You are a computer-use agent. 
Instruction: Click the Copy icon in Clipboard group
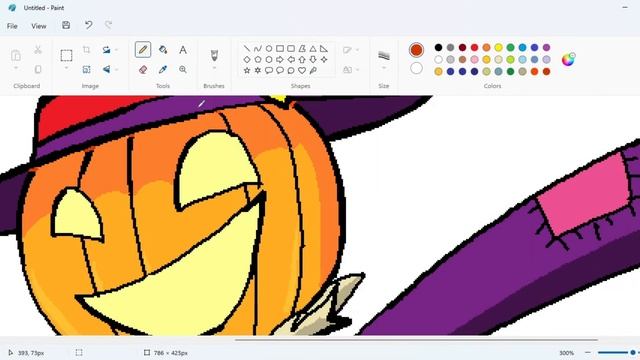pos(38,69)
